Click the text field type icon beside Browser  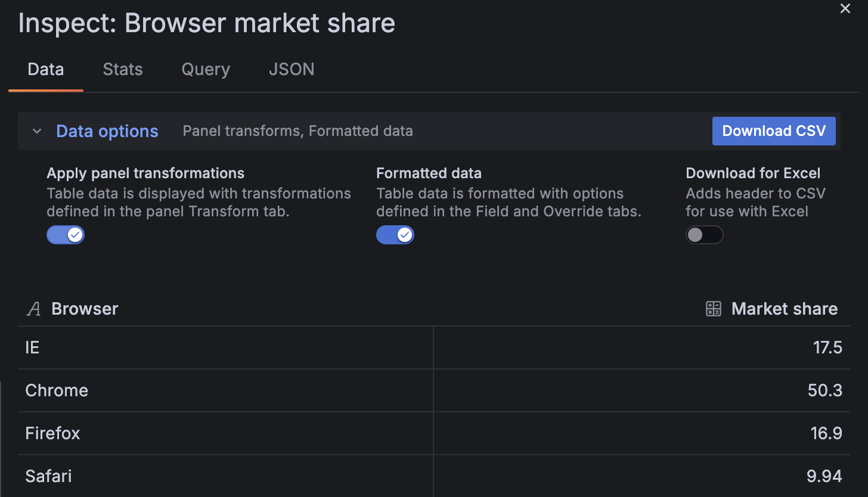(33, 309)
